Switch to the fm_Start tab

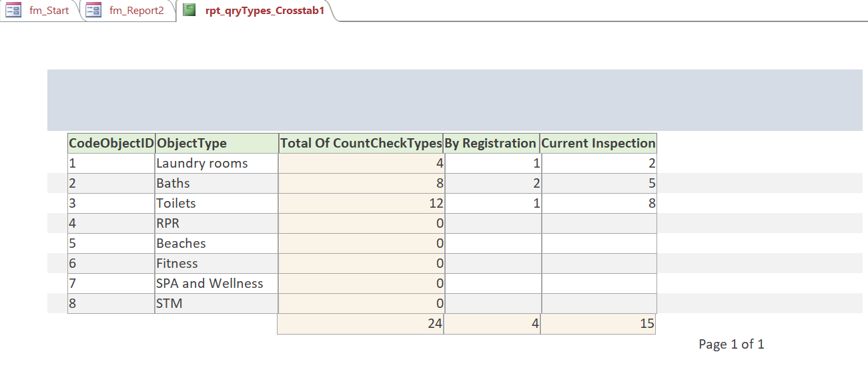coord(40,11)
